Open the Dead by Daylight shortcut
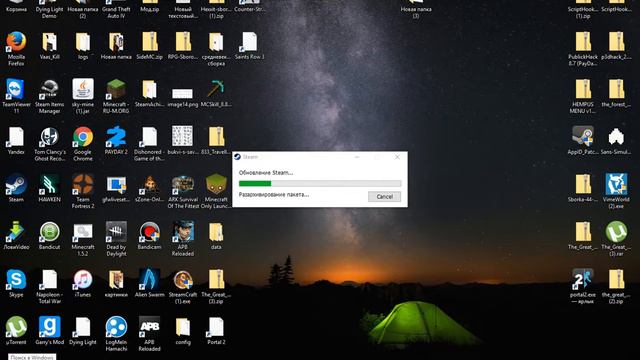 click(116, 232)
